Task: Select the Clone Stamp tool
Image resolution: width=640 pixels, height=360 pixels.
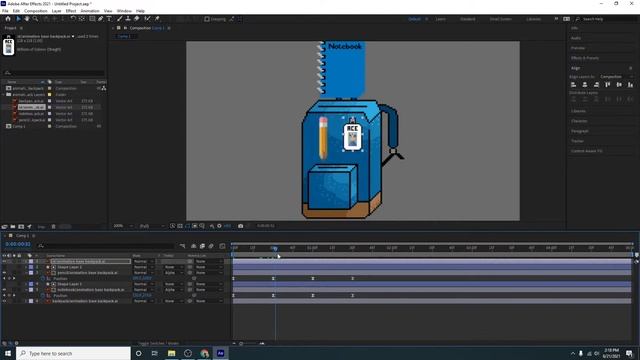Action: click(128, 19)
